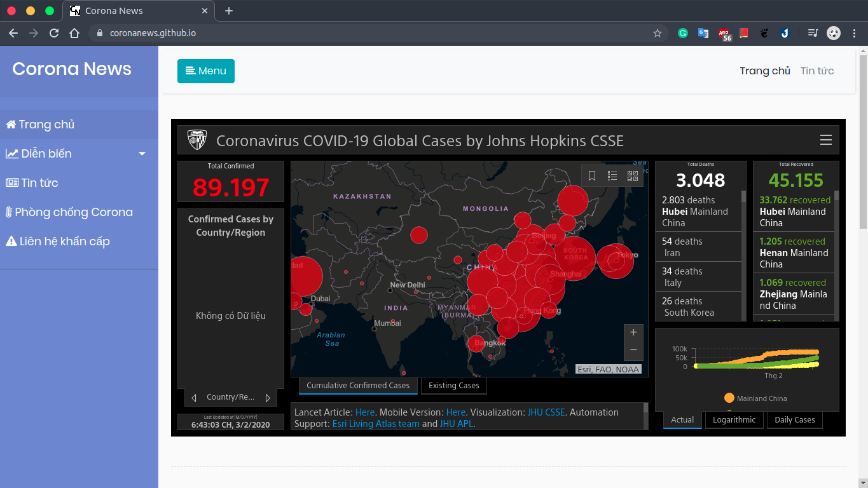Open a new browser tab

[x=229, y=11]
